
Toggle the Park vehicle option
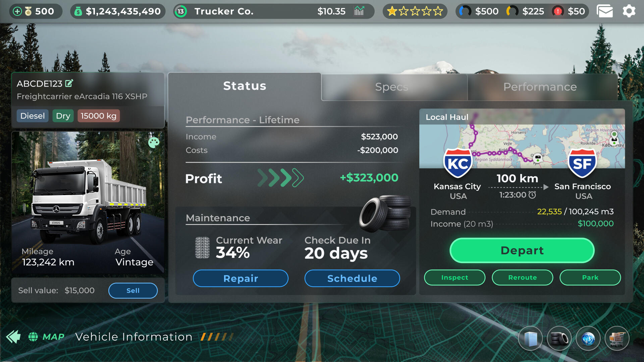pyautogui.click(x=590, y=277)
